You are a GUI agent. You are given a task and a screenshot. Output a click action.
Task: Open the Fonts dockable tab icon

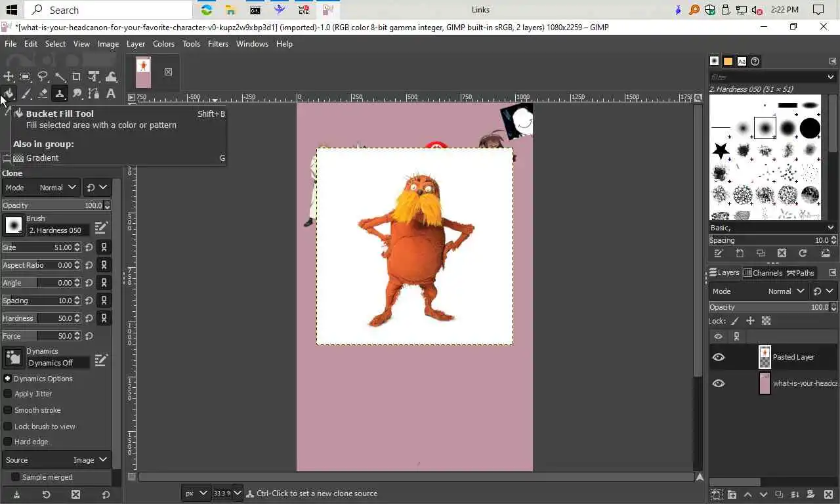(x=742, y=61)
